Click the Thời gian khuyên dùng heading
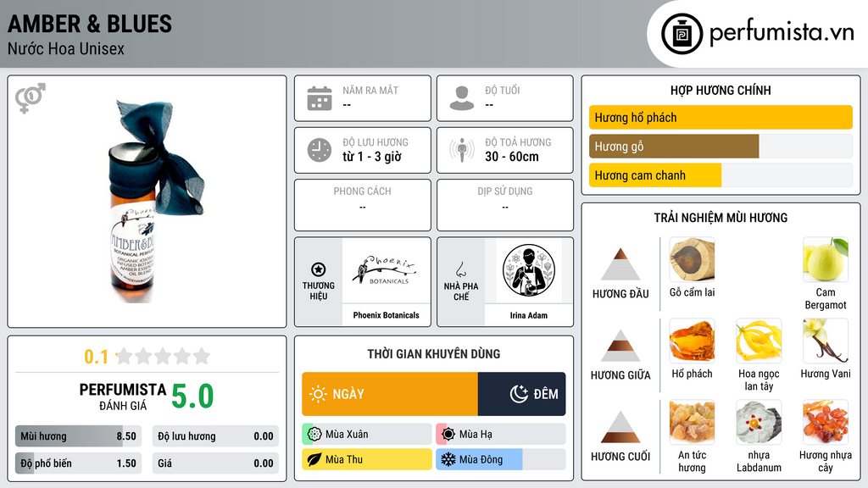 point(434,353)
